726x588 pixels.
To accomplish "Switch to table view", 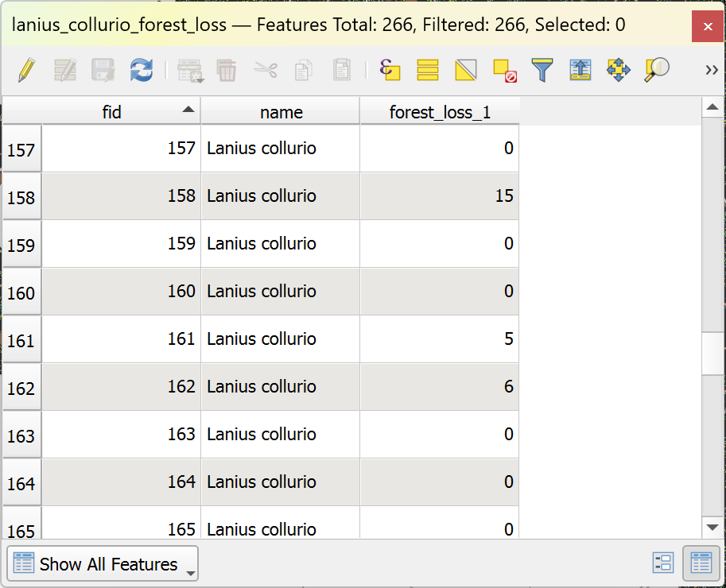I will tap(701, 563).
